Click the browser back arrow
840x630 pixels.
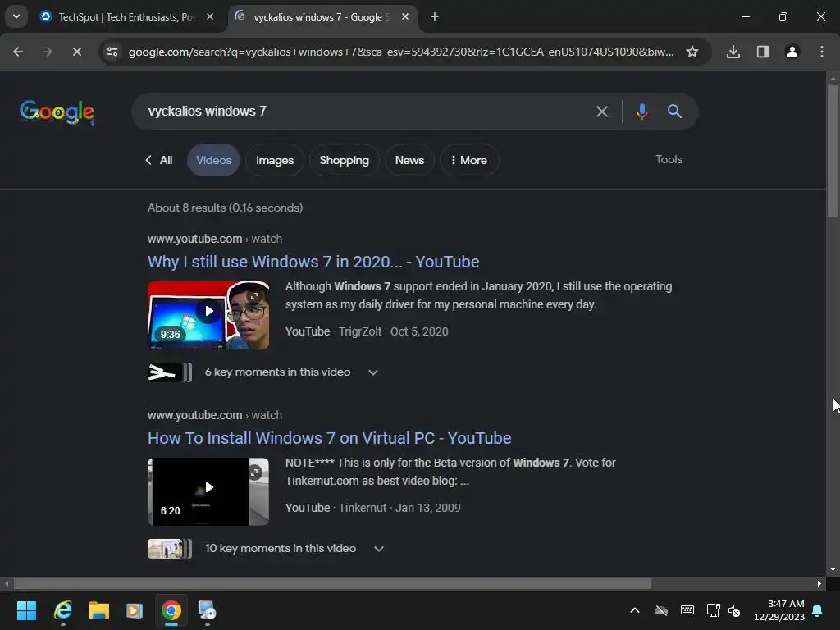point(18,52)
